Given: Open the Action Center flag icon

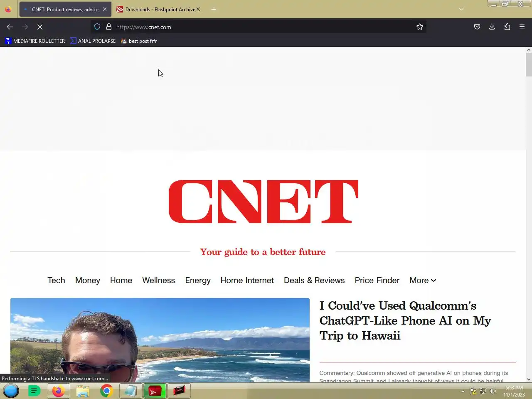Looking at the screenshot, I should (473, 391).
